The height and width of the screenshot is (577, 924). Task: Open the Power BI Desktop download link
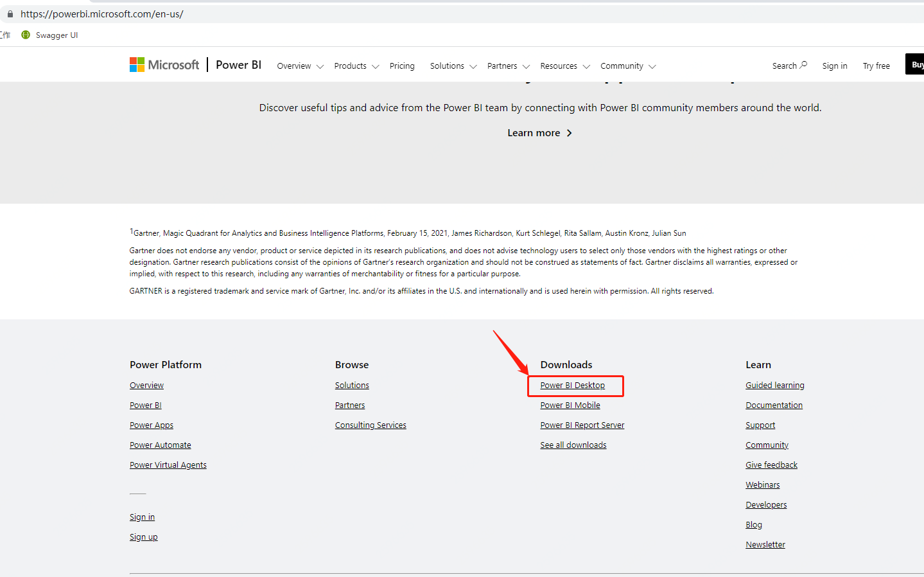(x=573, y=386)
